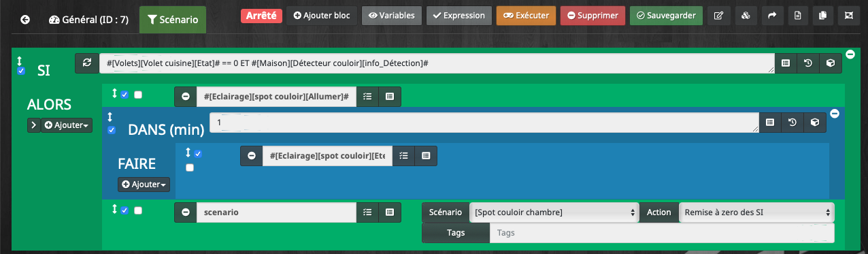Open the [Spot couloir chambre] scenario dropdown

tap(554, 212)
